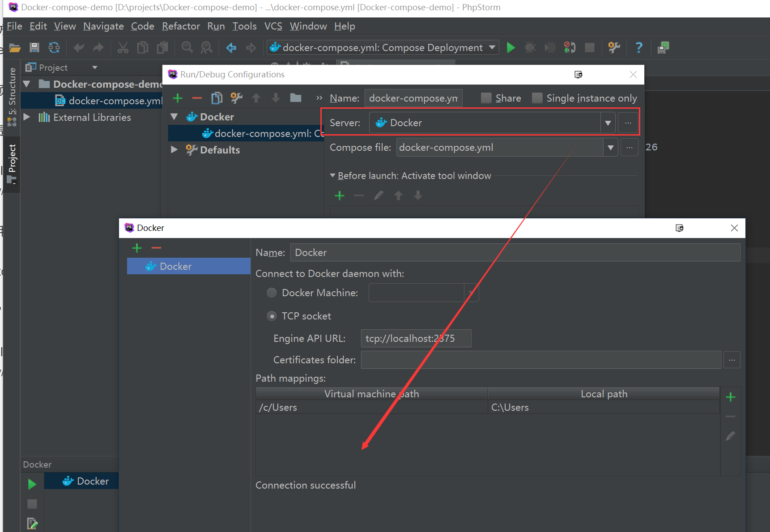Click the Synchronize icon in toolbar

coord(54,47)
